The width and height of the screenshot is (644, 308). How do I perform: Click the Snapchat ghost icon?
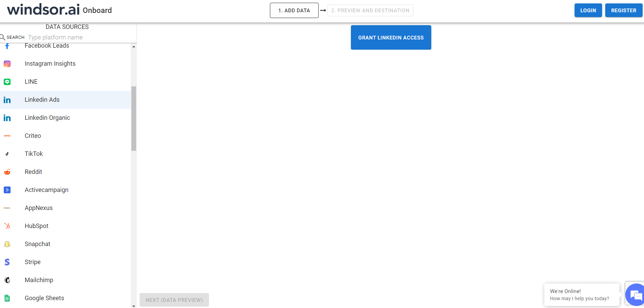click(7, 244)
